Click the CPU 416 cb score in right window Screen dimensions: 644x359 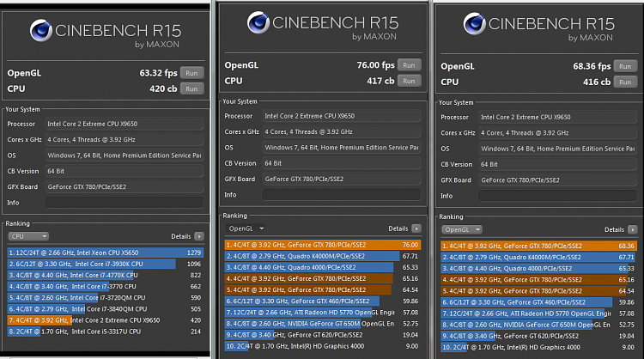[597, 82]
